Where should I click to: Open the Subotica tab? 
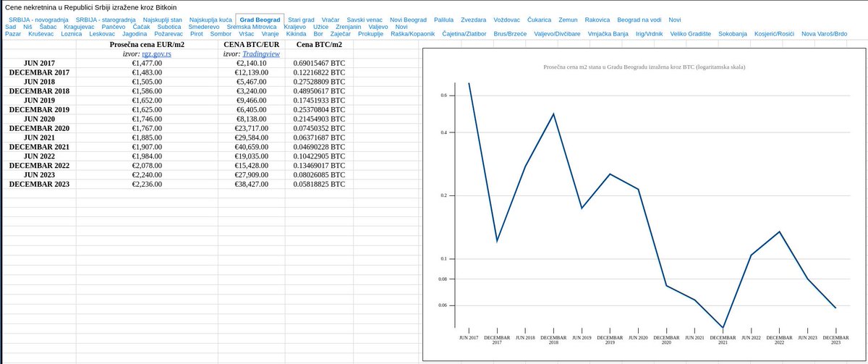169,27
